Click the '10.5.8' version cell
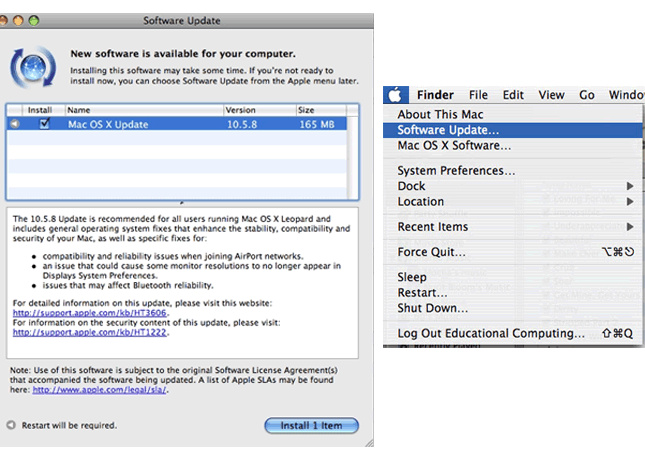 coord(242,124)
